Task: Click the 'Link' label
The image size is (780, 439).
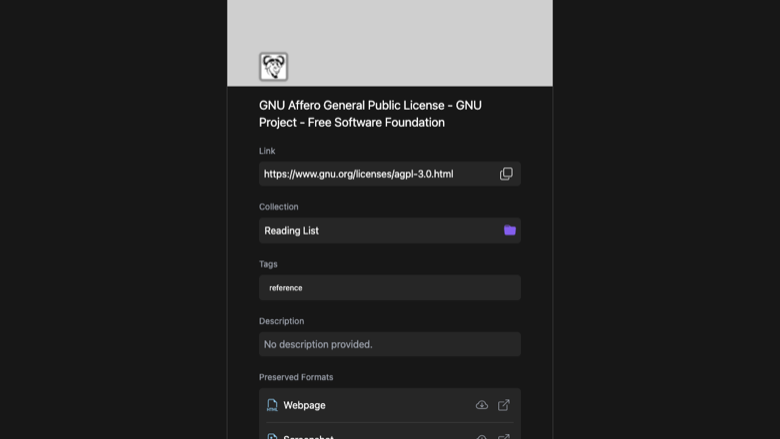Action: 267,151
